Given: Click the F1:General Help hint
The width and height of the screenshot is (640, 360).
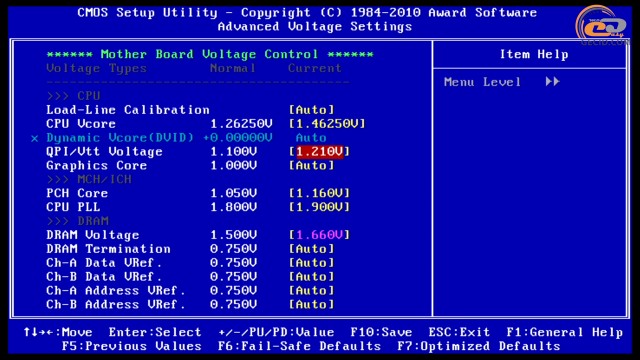Looking at the screenshot, I should click(x=565, y=332).
